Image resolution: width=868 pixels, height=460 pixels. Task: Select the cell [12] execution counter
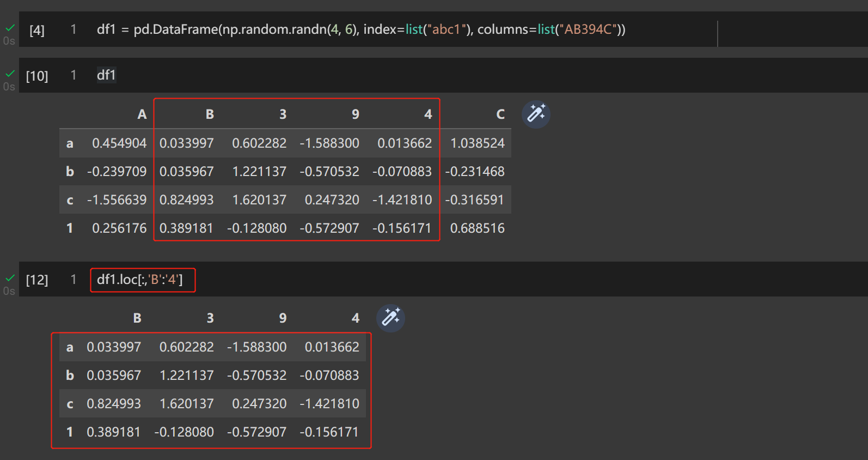[x=37, y=280]
